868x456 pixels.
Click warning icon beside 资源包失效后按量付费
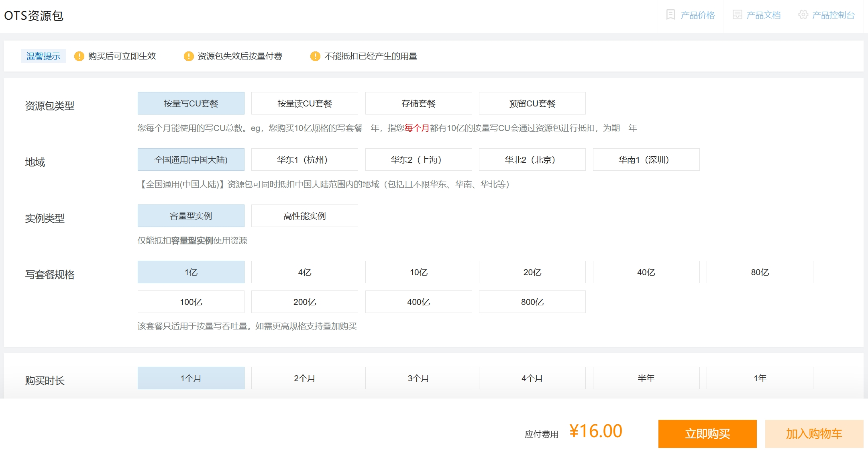click(189, 56)
